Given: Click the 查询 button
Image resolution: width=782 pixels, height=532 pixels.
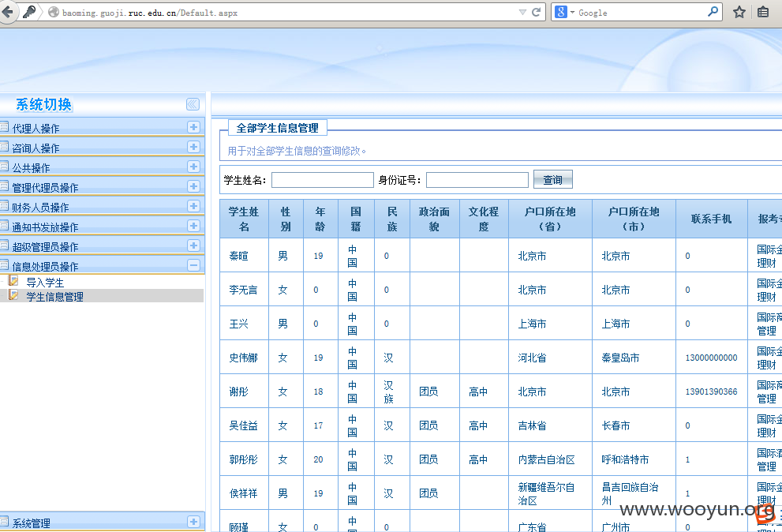Looking at the screenshot, I should [552, 180].
